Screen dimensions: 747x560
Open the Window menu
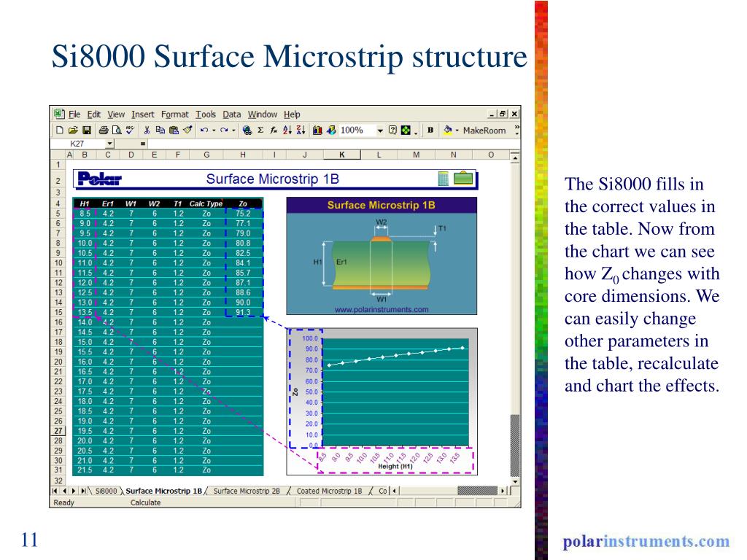pyautogui.click(x=262, y=114)
